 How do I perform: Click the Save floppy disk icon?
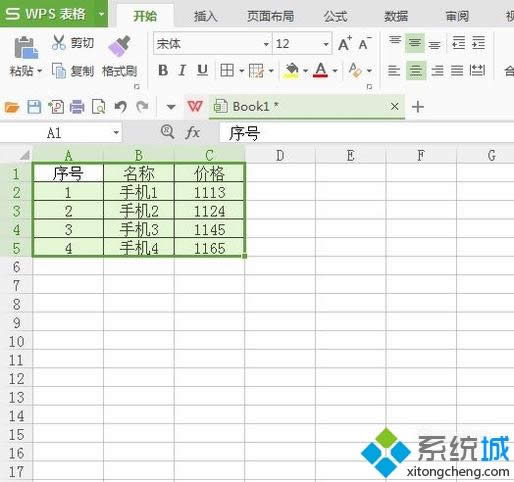point(34,107)
